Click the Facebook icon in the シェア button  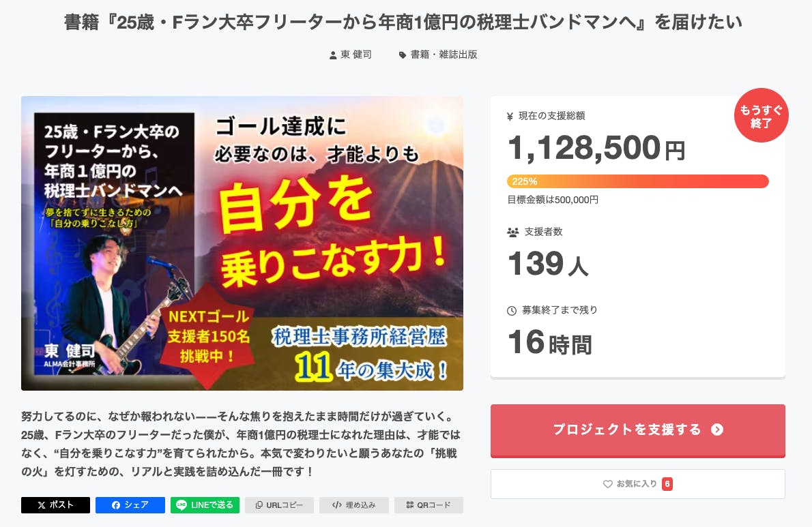coord(116,505)
